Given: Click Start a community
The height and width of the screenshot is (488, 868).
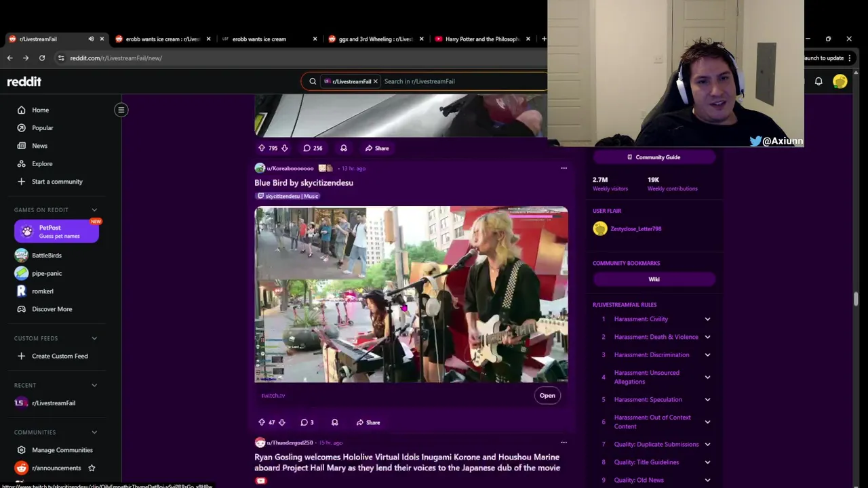Looking at the screenshot, I should pyautogui.click(x=58, y=182).
